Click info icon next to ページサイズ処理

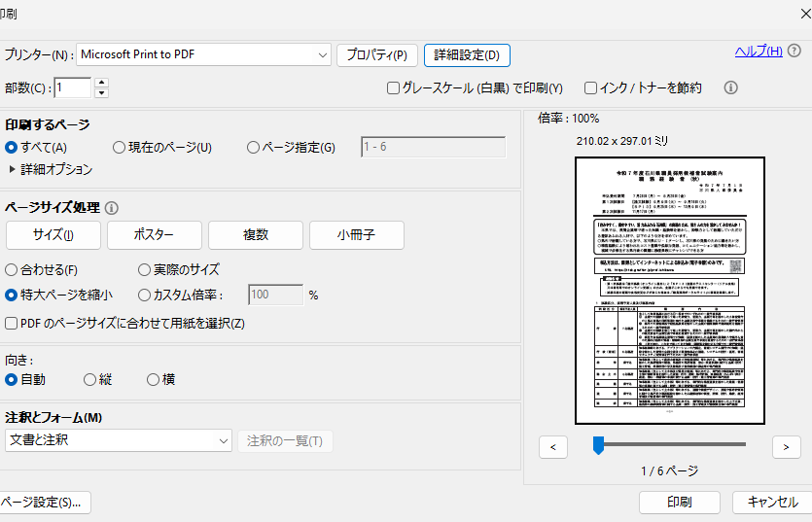112,208
